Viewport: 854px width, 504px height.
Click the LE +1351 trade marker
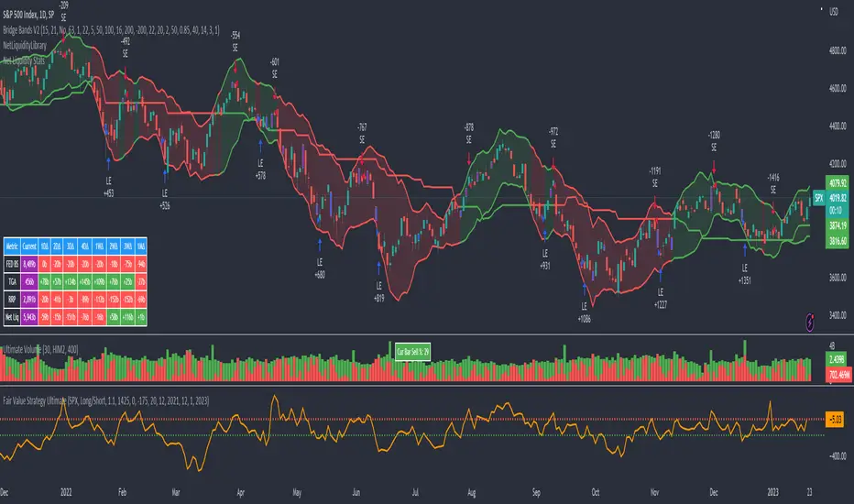pyautogui.click(x=745, y=274)
